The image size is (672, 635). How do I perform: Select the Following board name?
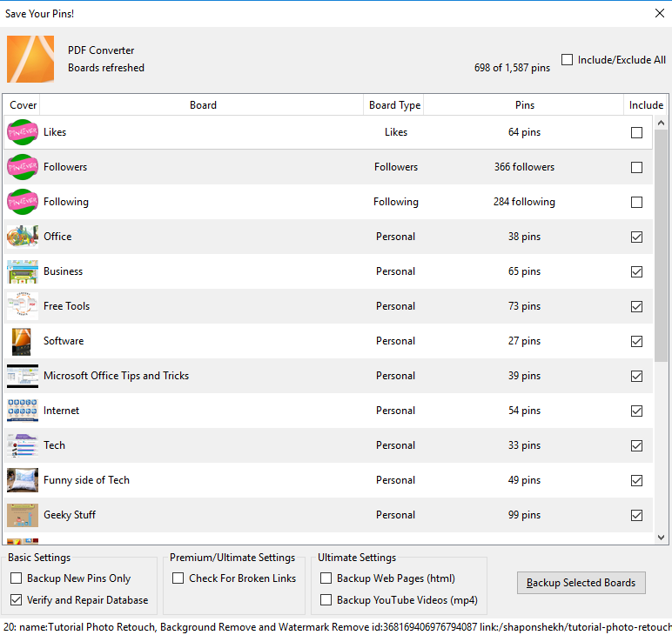[x=66, y=202]
